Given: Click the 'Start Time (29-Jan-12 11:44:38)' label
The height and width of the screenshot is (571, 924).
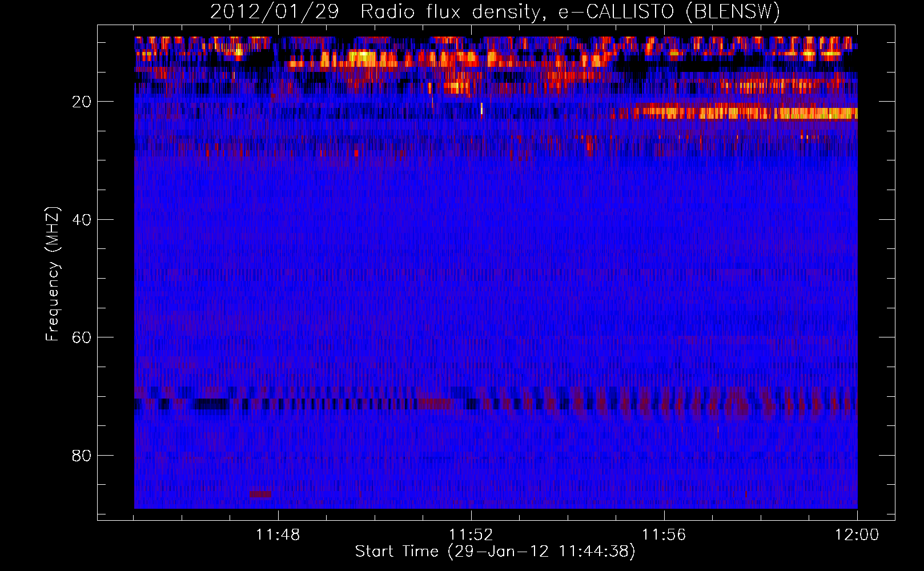Looking at the screenshot, I should click(x=495, y=552).
